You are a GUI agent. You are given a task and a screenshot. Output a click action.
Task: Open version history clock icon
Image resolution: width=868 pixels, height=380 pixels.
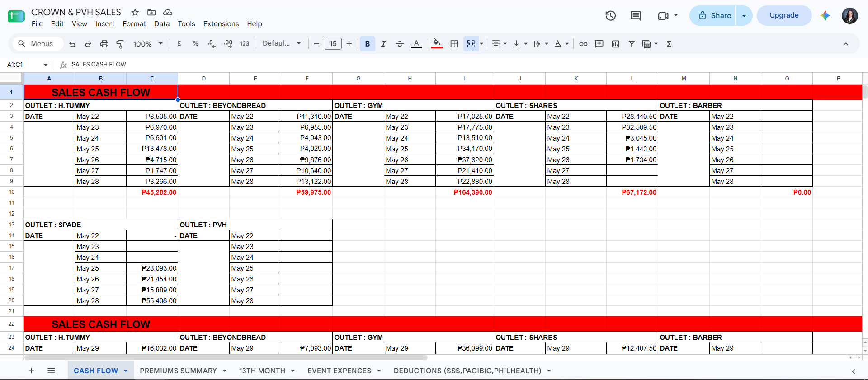(610, 16)
